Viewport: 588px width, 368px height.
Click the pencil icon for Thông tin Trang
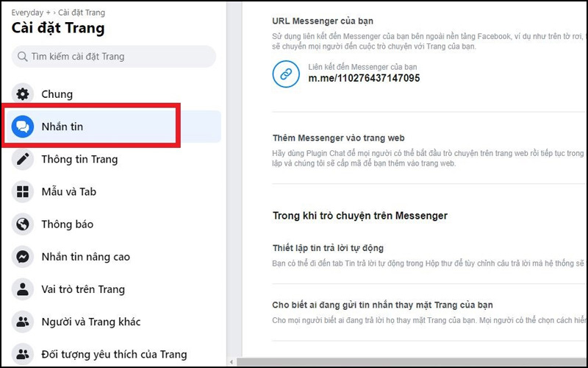click(23, 159)
